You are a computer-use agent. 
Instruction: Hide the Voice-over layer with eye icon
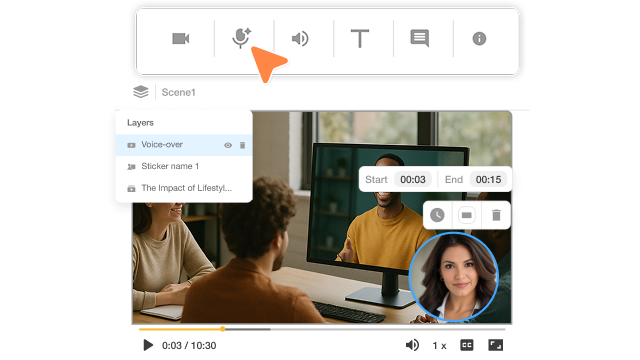(228, 145)
